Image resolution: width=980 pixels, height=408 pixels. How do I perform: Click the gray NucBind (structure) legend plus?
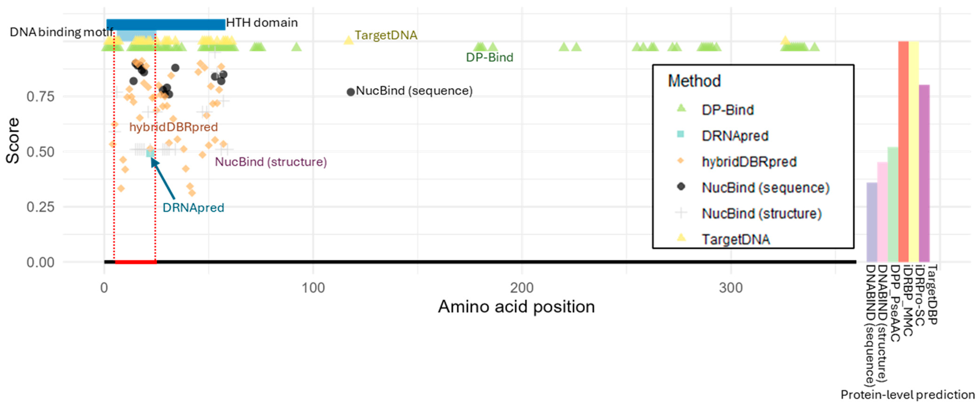click(x=681, y=213)
